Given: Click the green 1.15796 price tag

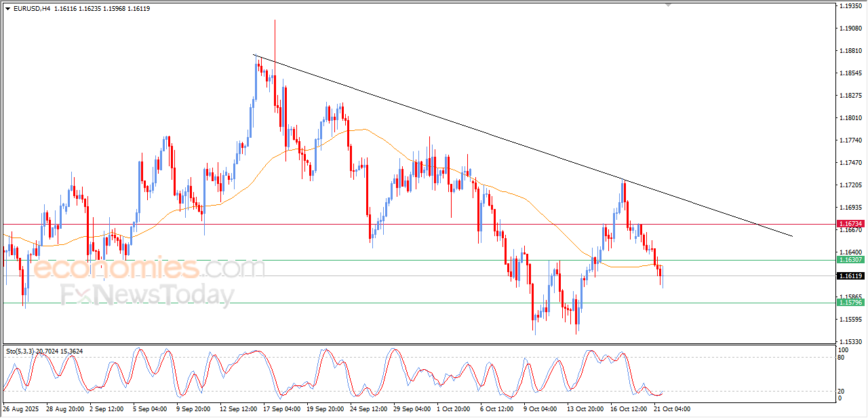Looking at the screenshot, I should [x=850, y=303].
